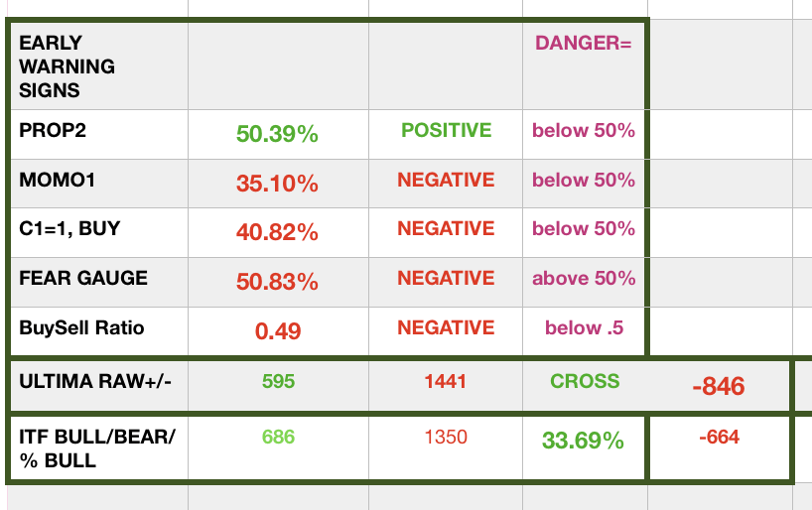Click the DANGER= header cell

[x=584, y=43]
